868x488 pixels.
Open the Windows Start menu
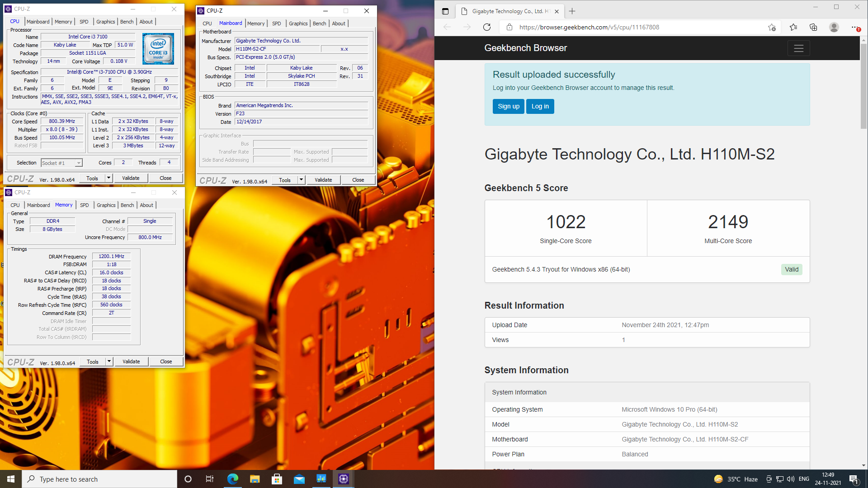coord(11,479)
